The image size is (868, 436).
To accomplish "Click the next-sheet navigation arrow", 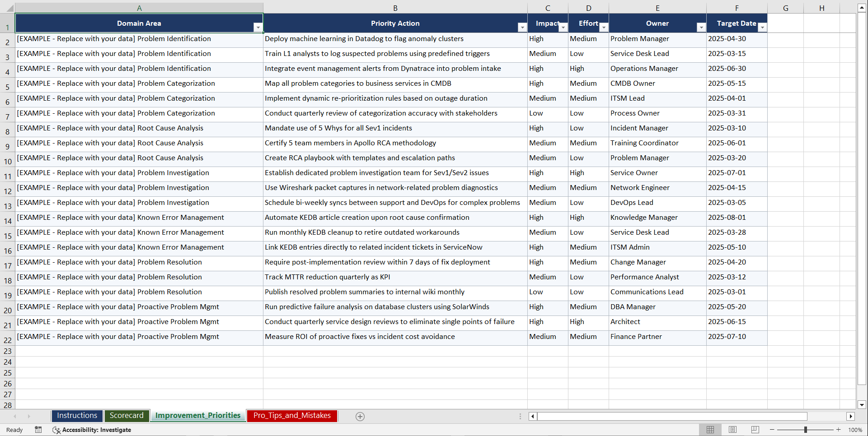I will [x=29, y=416].
